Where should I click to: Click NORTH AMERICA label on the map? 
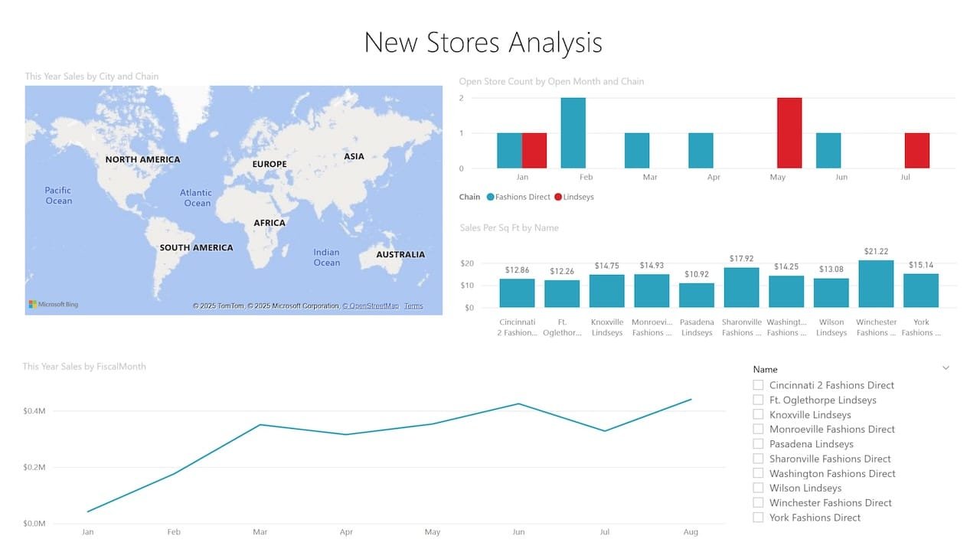142,159
